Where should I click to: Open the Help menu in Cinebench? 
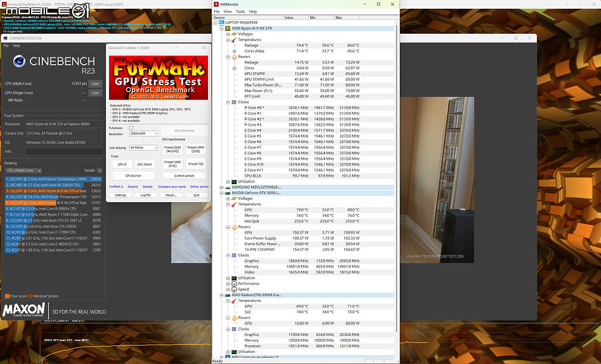click(x=16, y=45)
